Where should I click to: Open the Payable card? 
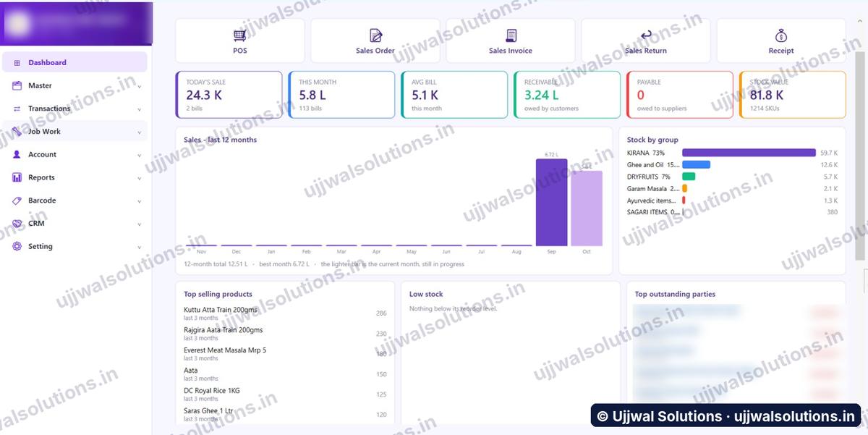click(x=680, y=94)
